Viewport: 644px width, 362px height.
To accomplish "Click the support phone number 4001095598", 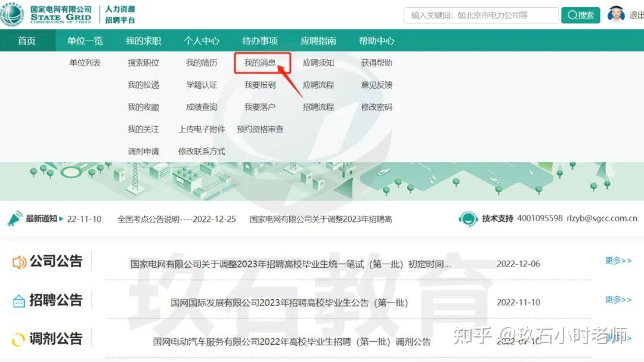I will pyautogui.click(x=540, y=218).
